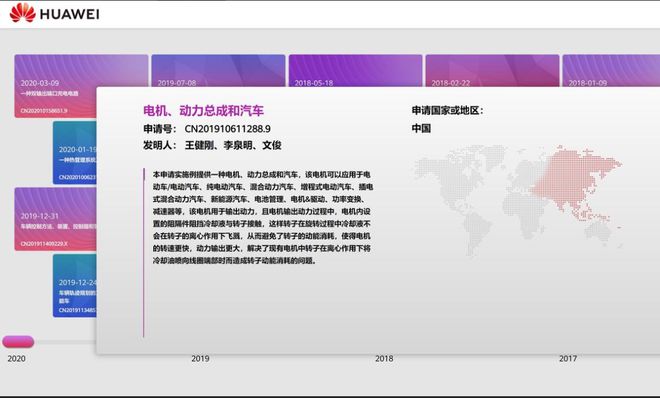Click the country value 中国
660x398 pixels.
(x=421, y=128)
